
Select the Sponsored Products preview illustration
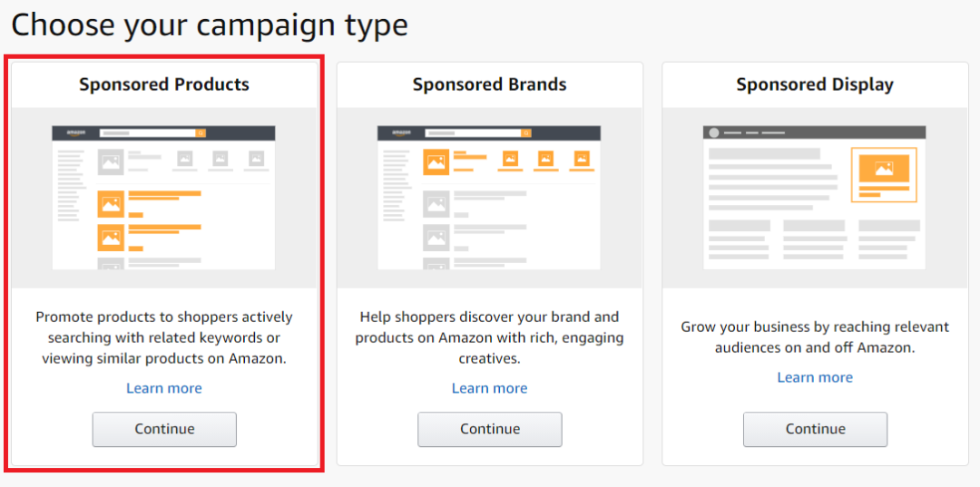click(164, 198)
